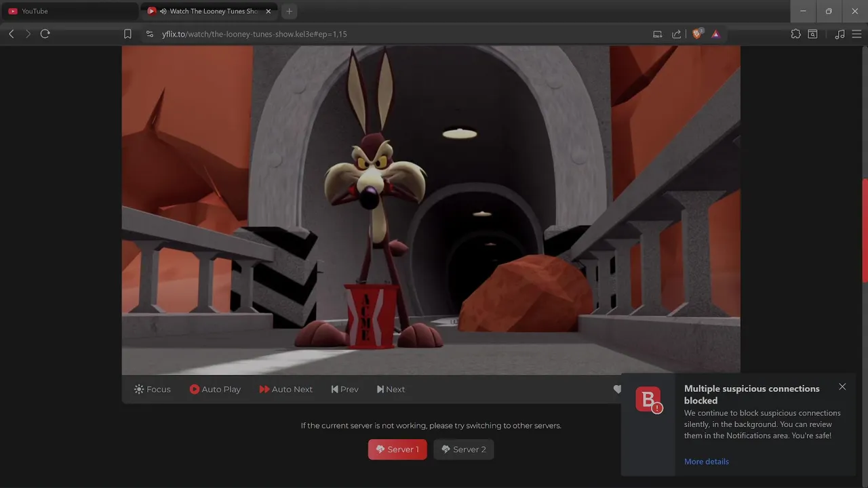Go to the Prev episode

[344, 389]
